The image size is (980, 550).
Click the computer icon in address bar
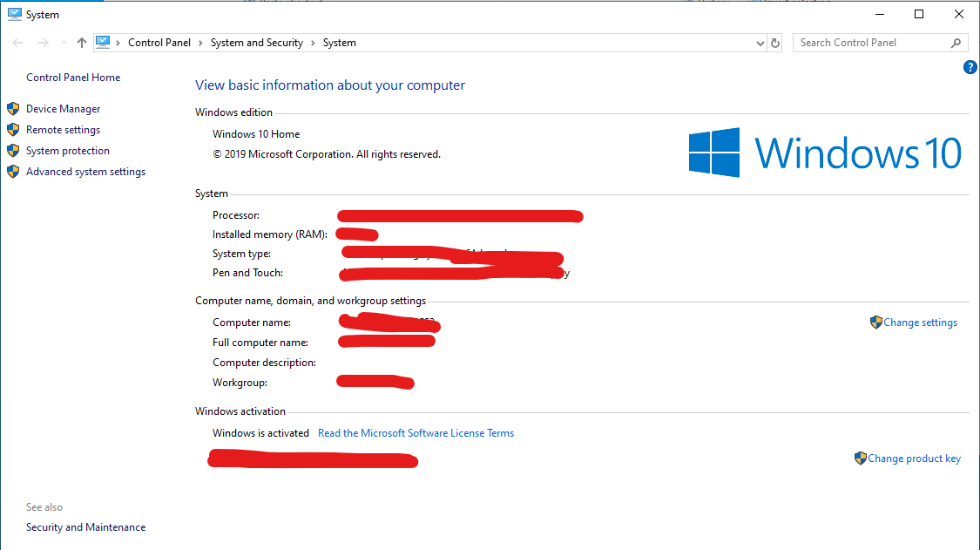click(x=103, y=42)
